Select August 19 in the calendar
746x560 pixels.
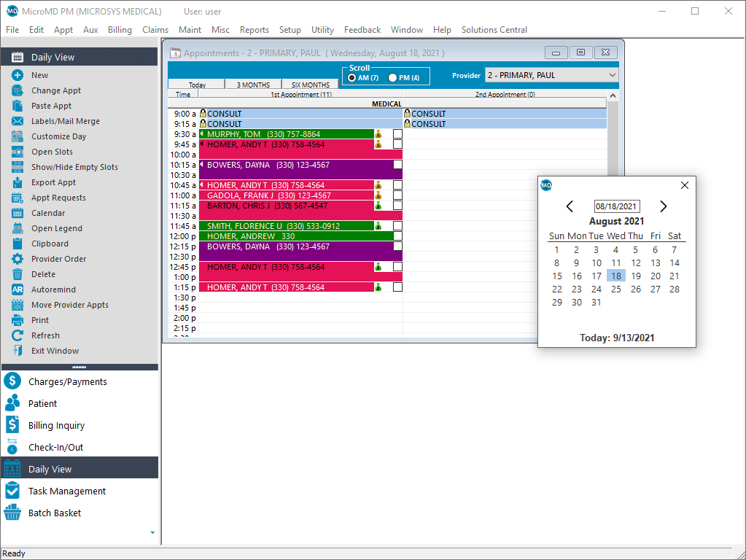[x=636, y=276]
